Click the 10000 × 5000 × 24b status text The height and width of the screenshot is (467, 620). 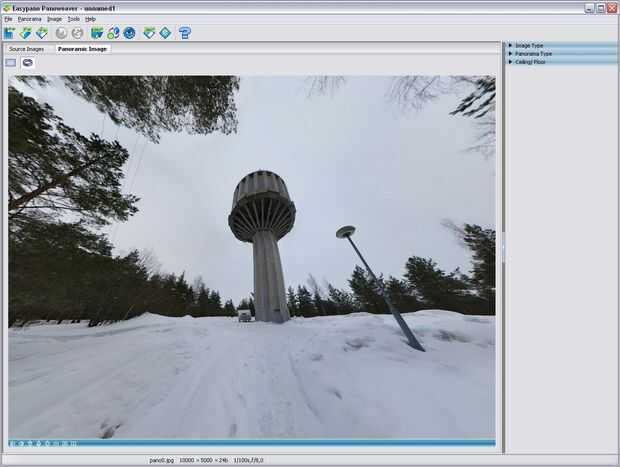click(204, 460)
